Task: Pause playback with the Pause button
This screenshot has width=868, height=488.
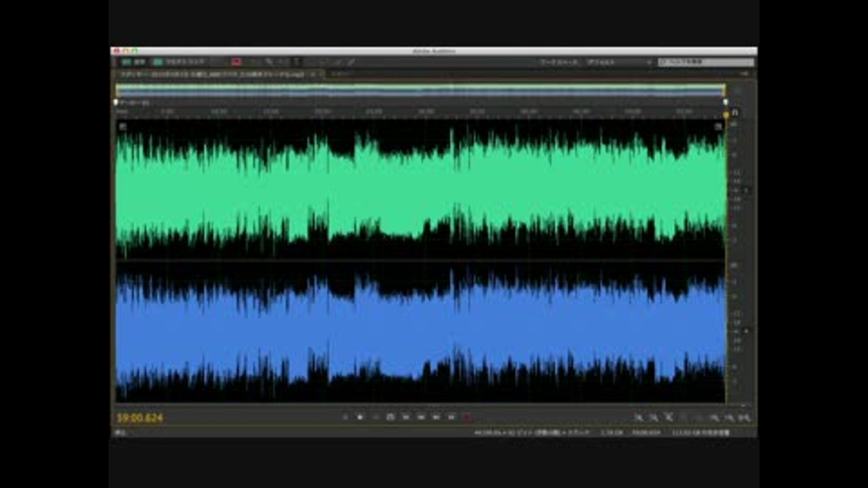Action: click(375, 418)
